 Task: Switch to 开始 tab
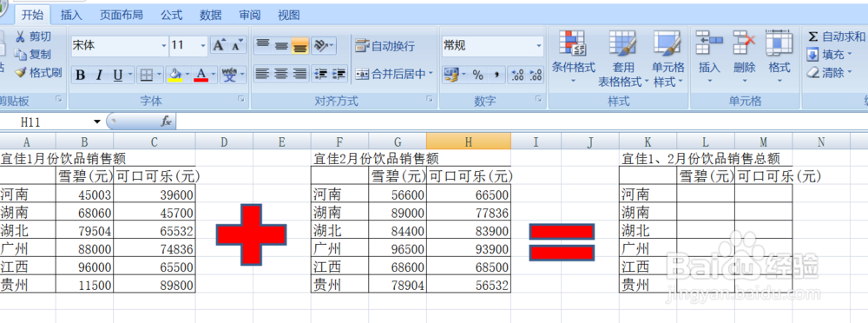tap(32, 15)
